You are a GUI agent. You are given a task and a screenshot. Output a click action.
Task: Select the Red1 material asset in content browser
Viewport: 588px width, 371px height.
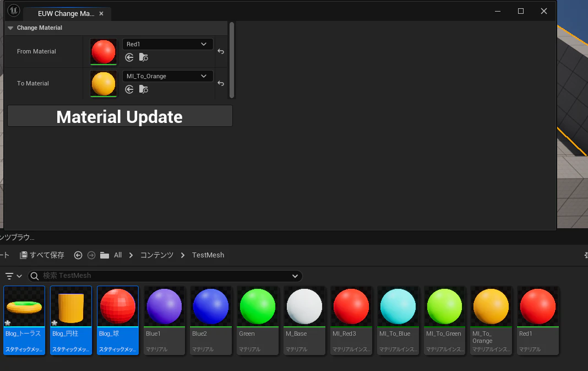coord(538,320)
